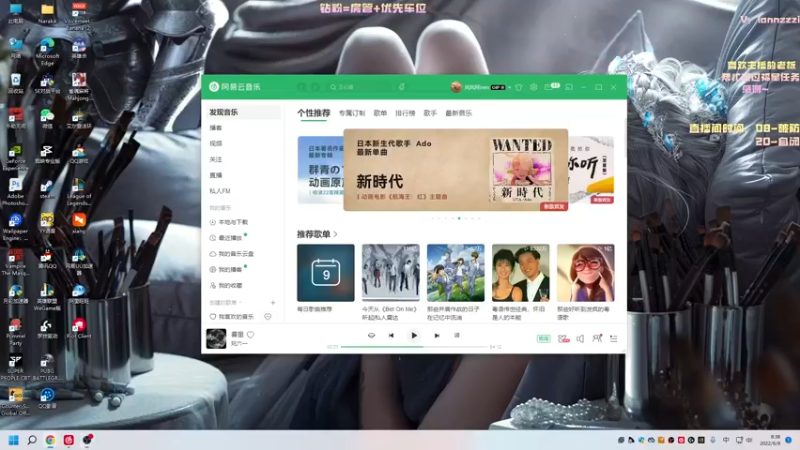Open the 新時代 Ado center banner
Screen dimensions: 800x450
[456, 170]
